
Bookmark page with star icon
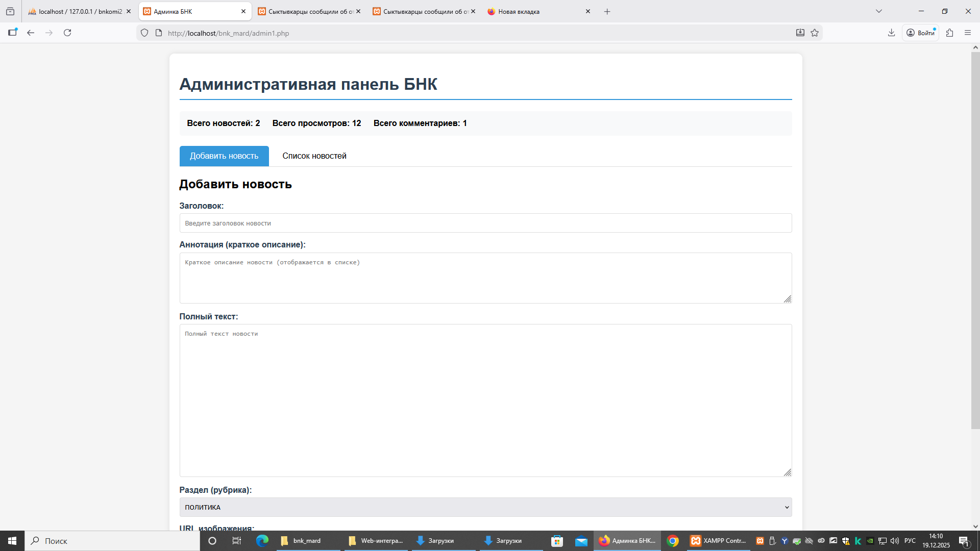815,33
